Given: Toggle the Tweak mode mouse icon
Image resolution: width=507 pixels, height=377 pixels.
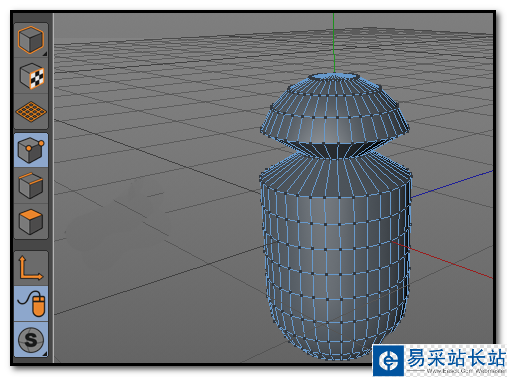Looking at the screenshot, I should (31, 304).
